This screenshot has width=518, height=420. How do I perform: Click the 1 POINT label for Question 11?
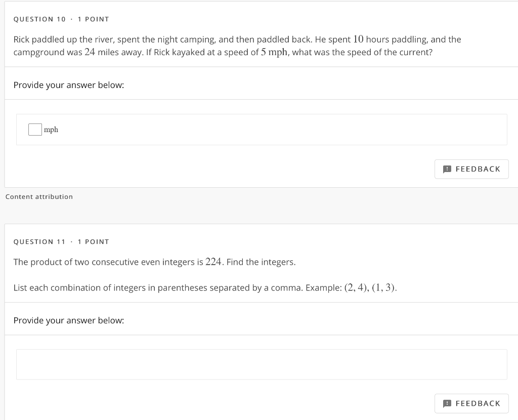[94, 241]
